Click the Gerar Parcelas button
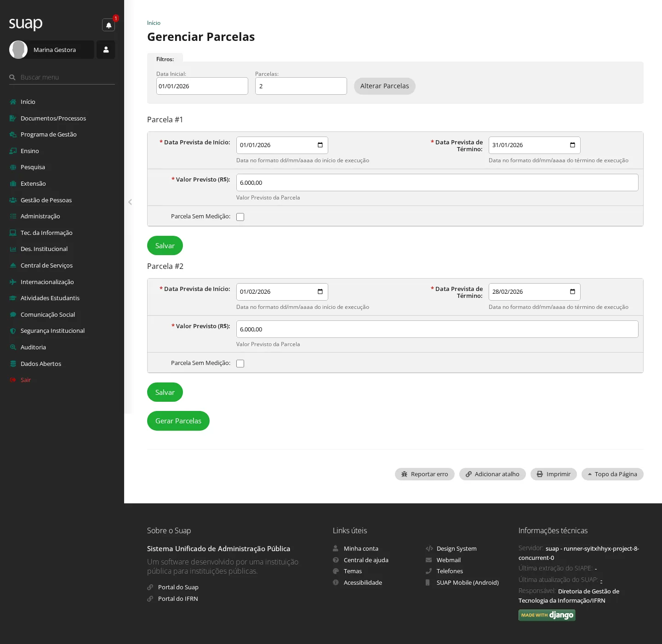The width and height of the screenshot is (662, 644). tap(178, 421)
